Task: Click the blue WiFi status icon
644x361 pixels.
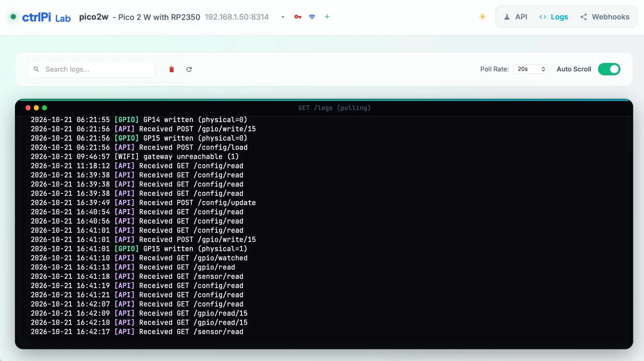Action: click(312, 17)
